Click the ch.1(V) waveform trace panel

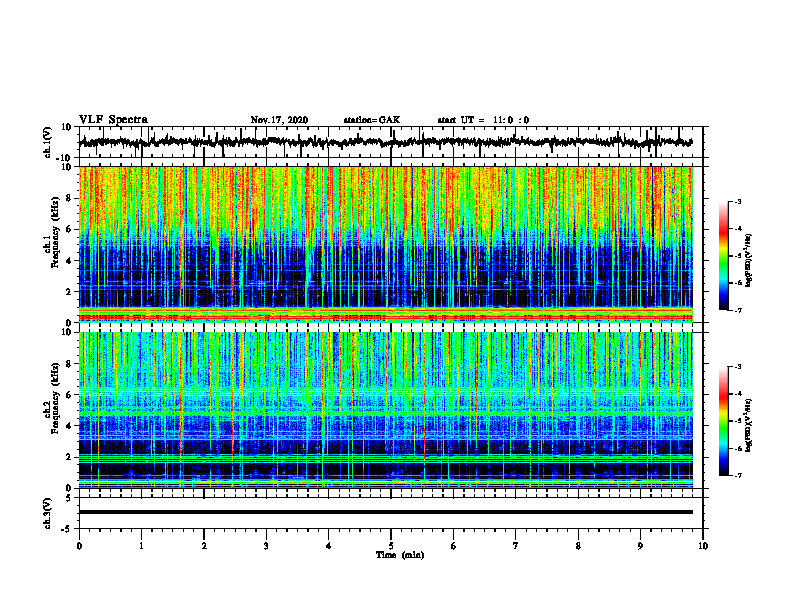click(x=390, y=142)
